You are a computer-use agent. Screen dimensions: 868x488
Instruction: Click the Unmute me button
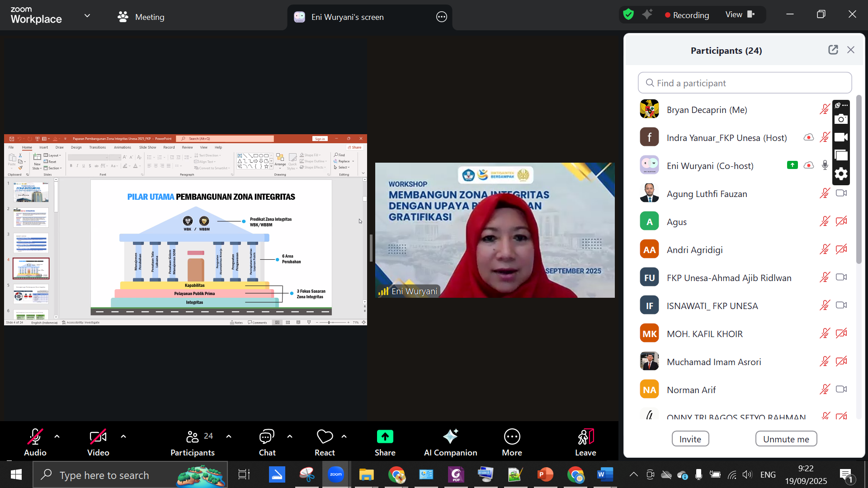786,439
